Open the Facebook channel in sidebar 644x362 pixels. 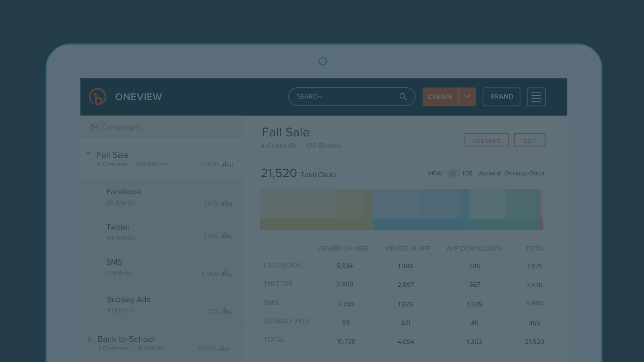point(169,197)
